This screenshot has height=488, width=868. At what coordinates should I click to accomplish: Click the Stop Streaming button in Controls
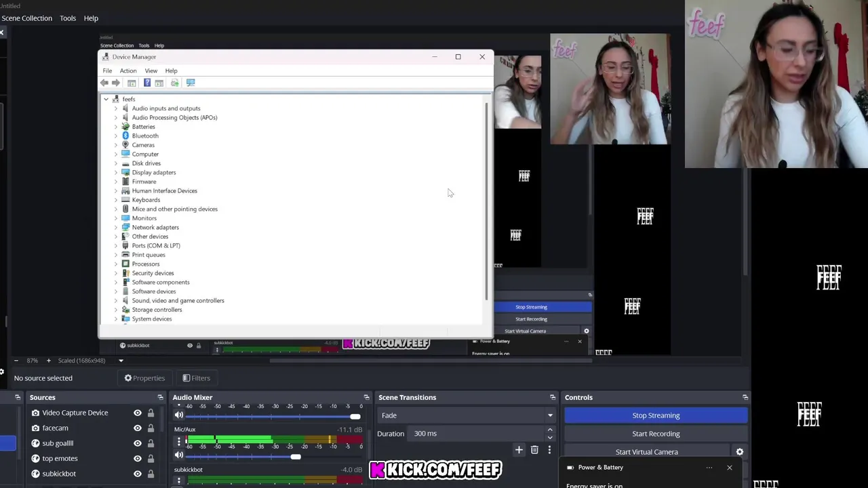pos(656,415)
